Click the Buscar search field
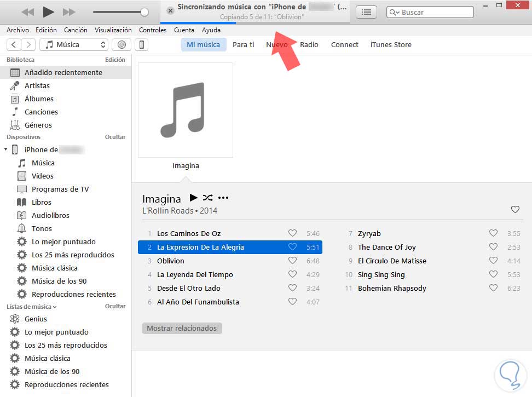The image size is (532, 397). coord(430,12)
